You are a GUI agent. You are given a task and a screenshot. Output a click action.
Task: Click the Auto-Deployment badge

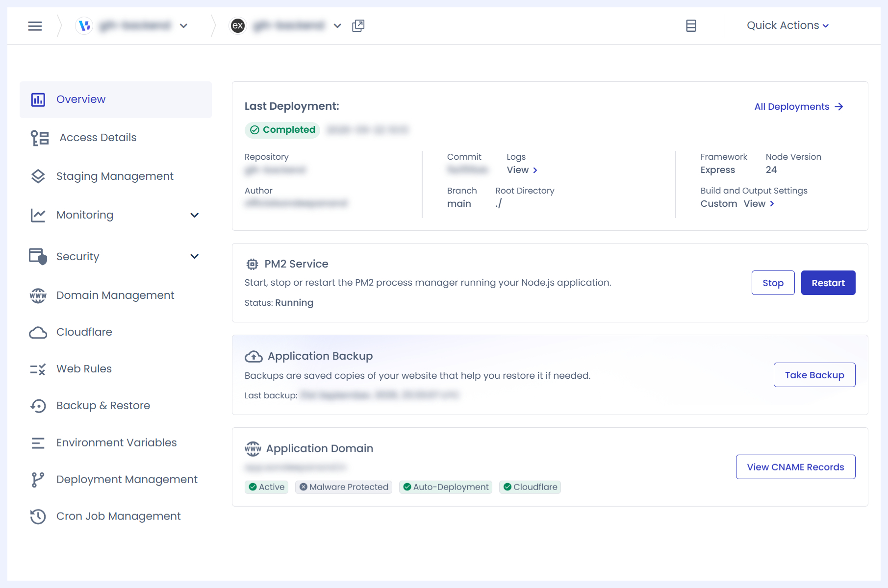446,487
